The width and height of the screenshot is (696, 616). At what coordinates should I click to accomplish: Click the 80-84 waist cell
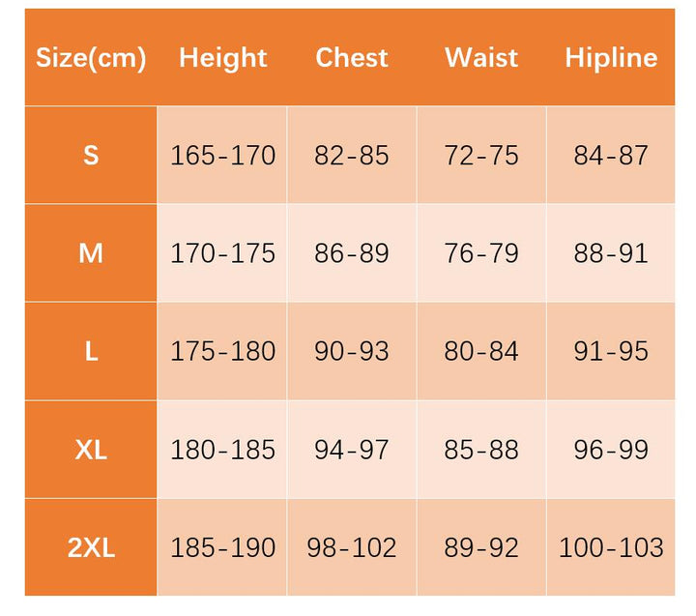click(481, 351)
